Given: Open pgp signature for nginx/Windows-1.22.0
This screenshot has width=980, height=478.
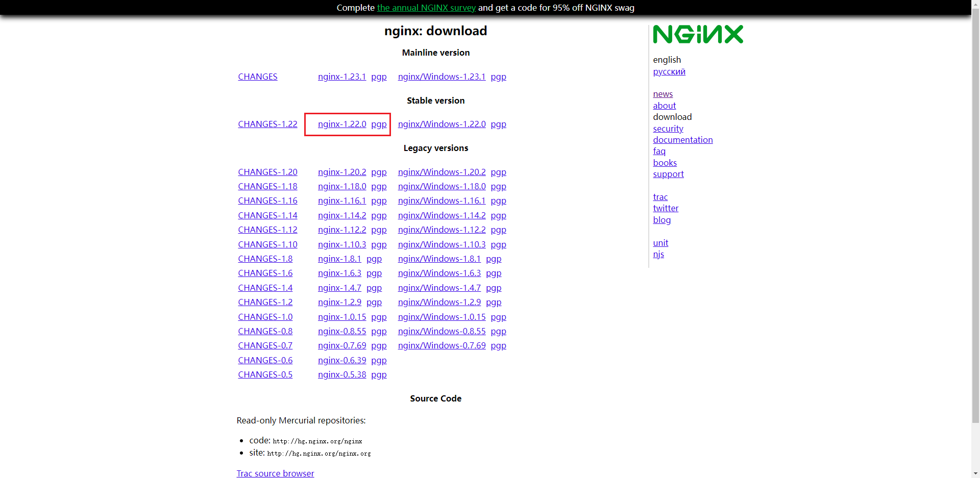Looking at the screenshot, I should (x=498, y=124).
